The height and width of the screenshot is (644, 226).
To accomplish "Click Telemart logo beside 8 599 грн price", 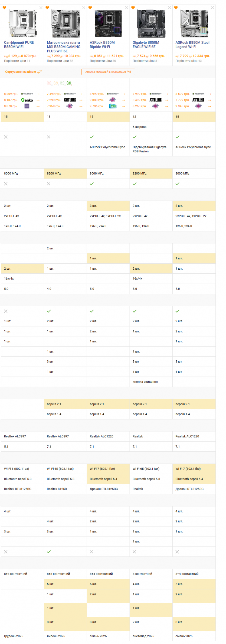I will coord(198,94).
